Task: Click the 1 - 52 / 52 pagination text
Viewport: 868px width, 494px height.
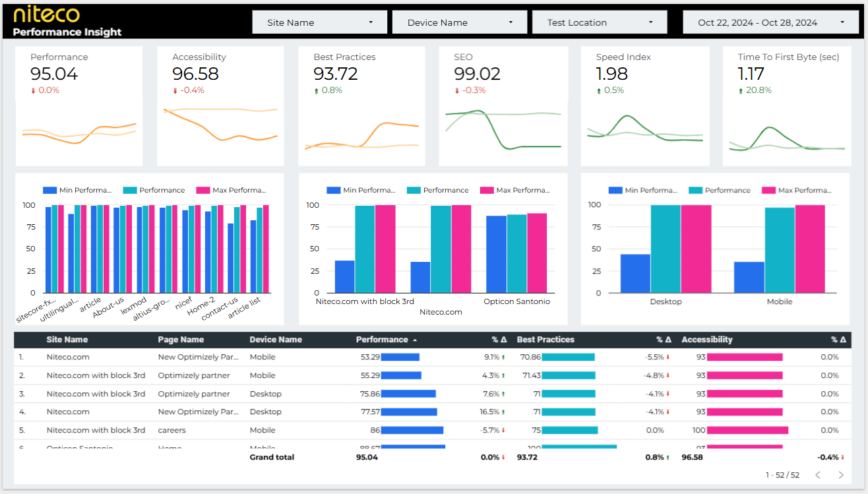Action: [782, 475]
